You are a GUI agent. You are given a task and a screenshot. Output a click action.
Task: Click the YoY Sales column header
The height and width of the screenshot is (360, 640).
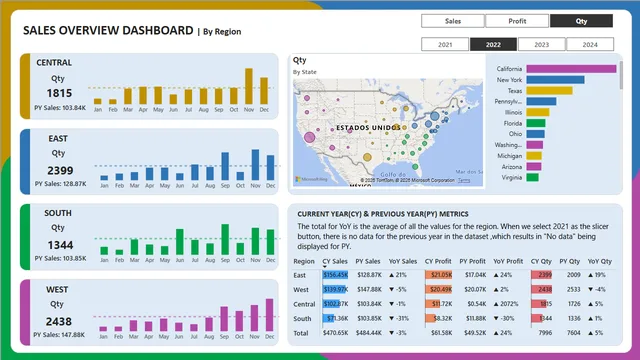(402, 261)
